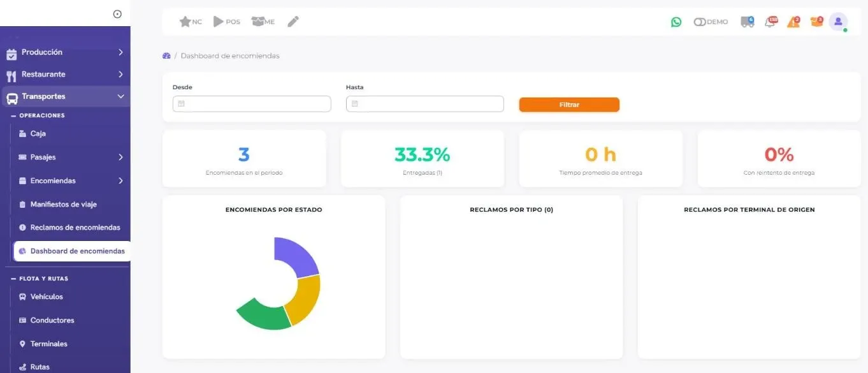Click the yellow donut chart segment
This screenshot has height=373, width=868.
point(305,300)
